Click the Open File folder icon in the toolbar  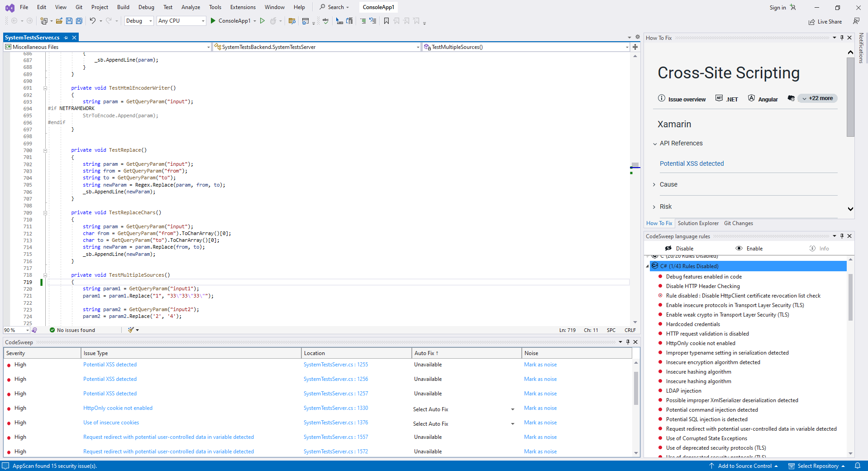(59, 21)
